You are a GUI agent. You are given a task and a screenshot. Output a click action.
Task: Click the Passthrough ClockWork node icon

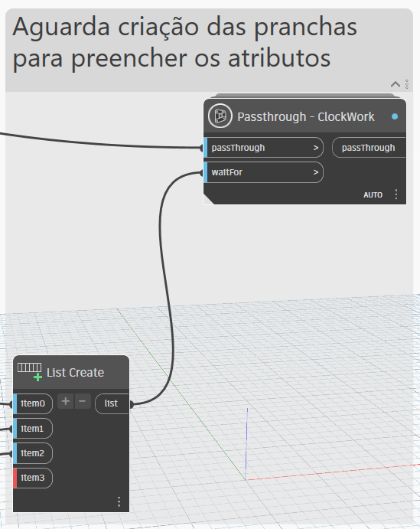220,116
